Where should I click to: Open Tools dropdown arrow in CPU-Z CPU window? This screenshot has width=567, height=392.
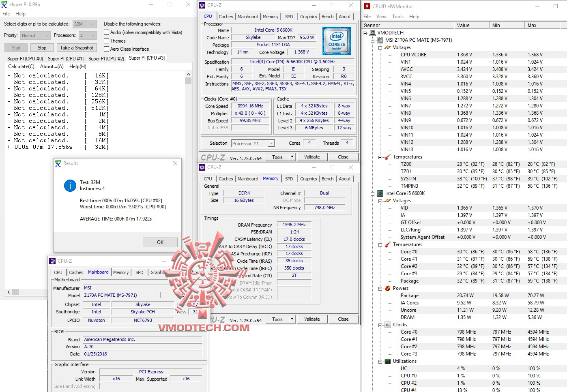292,157
